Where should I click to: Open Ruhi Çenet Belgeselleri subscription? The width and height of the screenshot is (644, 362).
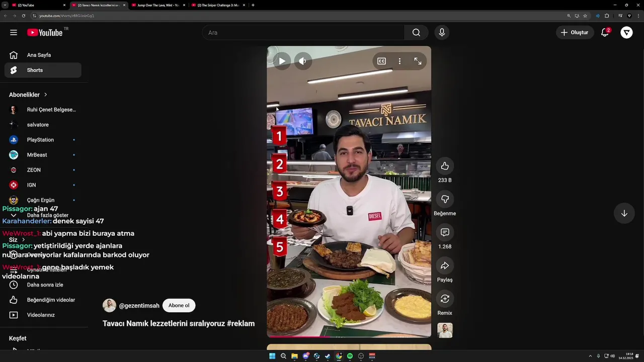(x=43, y=110)
